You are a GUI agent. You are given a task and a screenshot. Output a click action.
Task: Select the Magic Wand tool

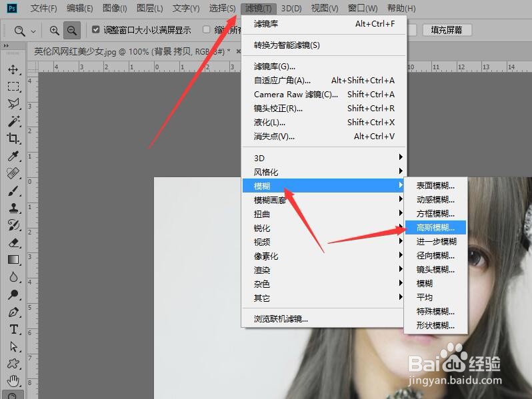[x=13, y=121]
